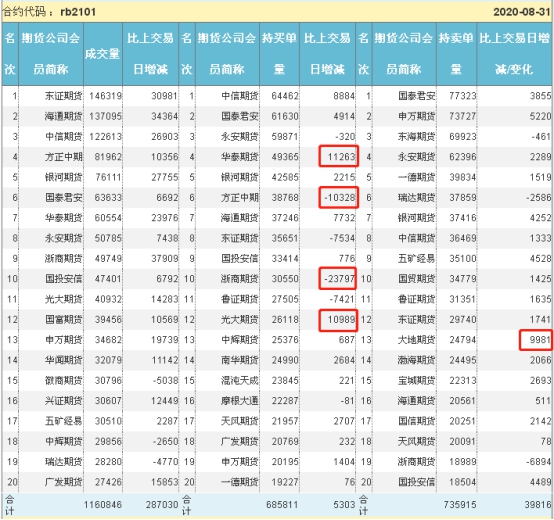Viewport: 554px width, 520px height.
Task: Click the change value 30981
Action: pos(164,96)
